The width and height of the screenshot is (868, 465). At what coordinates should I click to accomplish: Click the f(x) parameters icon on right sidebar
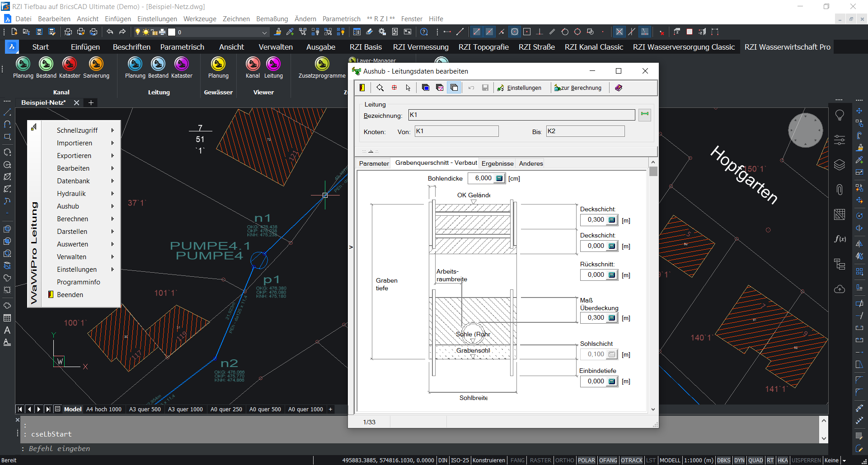[840, 239]
